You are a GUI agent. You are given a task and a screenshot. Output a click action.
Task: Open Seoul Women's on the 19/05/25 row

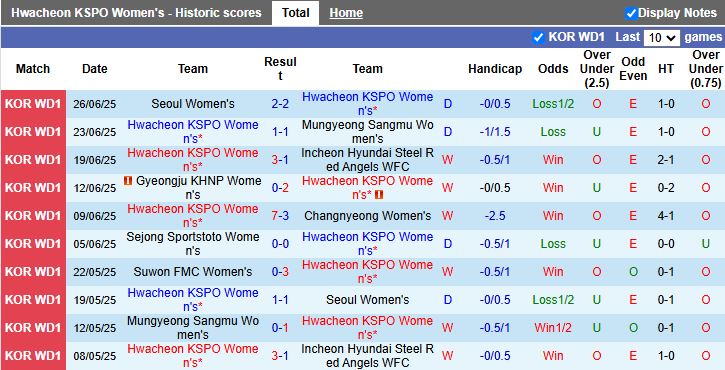tap(368, 300)
